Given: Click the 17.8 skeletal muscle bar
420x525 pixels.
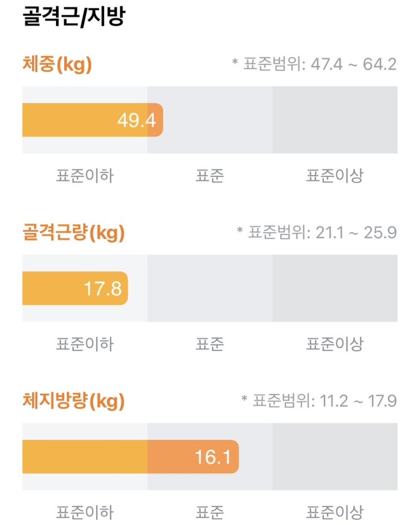Looking at the screenshot, I should [x=75, y=288].
